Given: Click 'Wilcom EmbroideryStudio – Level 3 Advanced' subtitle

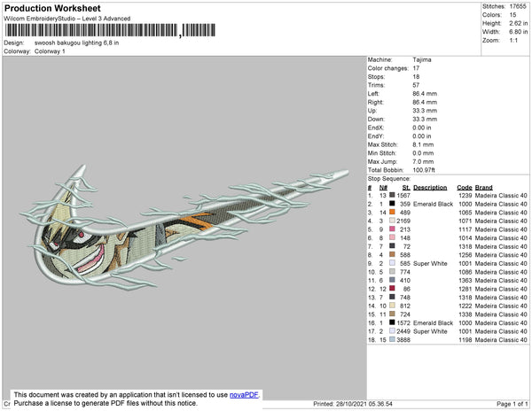Looking at the screenshot, I should 67,19.
